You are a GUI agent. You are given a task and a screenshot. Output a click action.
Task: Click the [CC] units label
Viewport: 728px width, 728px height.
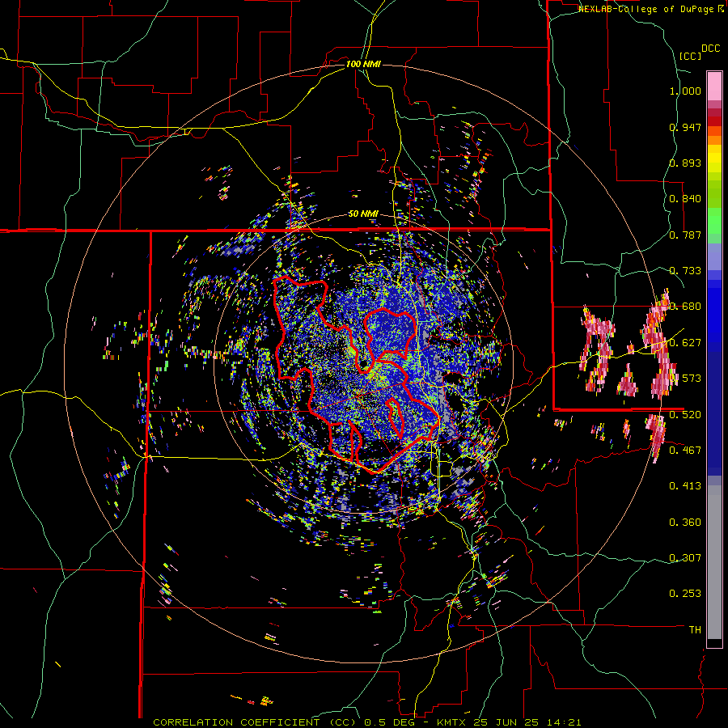[690, 56]
